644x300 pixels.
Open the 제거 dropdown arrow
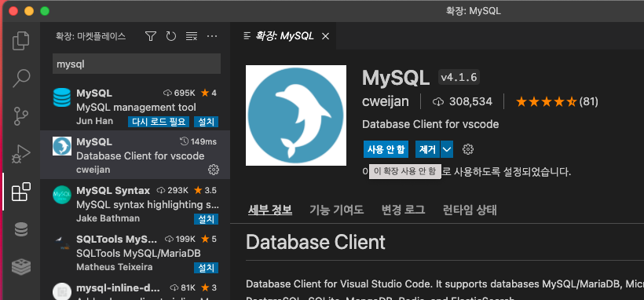point(447,149)
